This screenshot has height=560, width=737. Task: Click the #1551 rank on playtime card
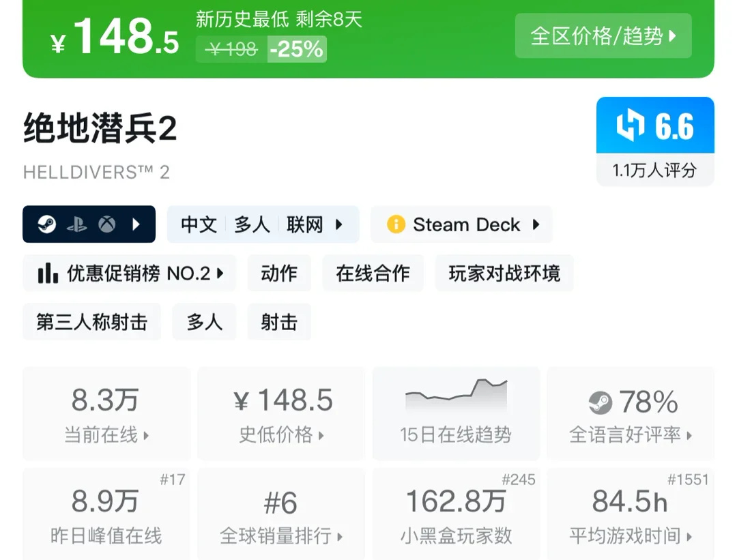pos(688,480)
